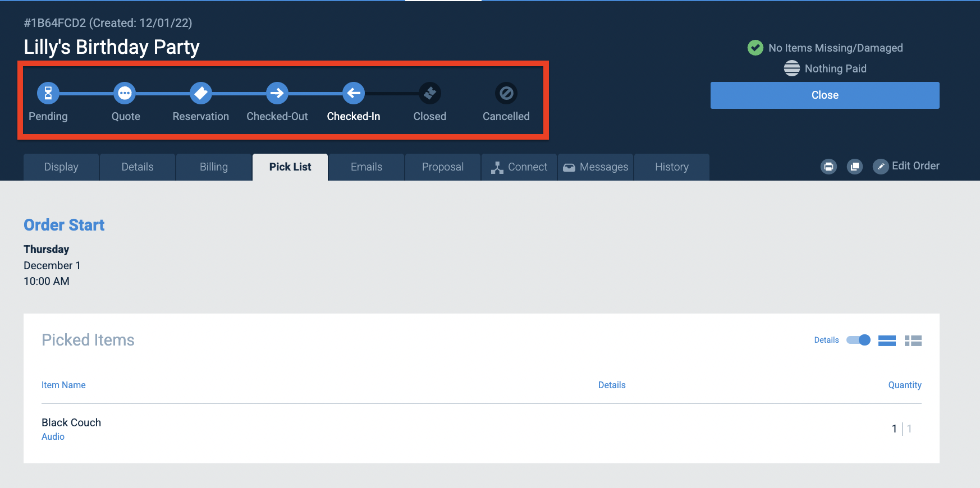This screenshot has height=488, width=980.
Task: Click the Nothing Paid status icon
Action: [792, 68]
